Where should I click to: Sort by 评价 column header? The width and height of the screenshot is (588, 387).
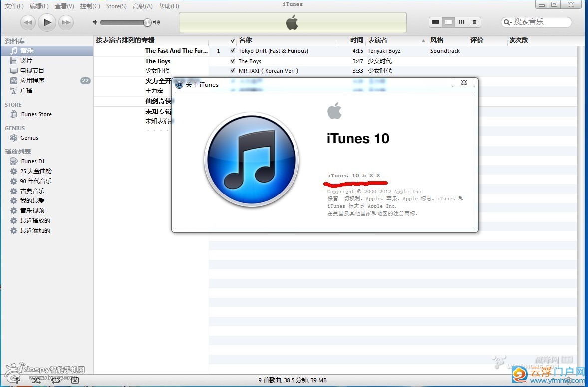point(488,40)
